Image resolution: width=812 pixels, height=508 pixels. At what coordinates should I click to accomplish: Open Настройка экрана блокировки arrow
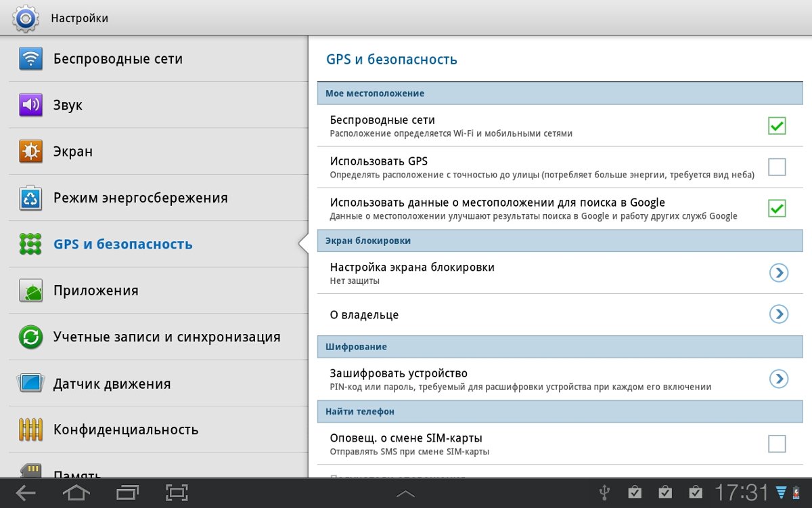779,273
